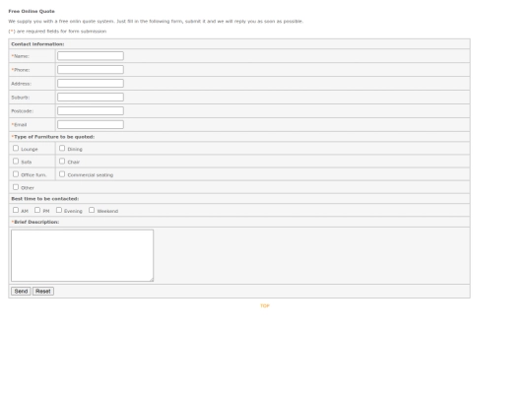Tick the Other furniture checkbox
The width and height of the screenshot is (532, 399).
point(16,187)
